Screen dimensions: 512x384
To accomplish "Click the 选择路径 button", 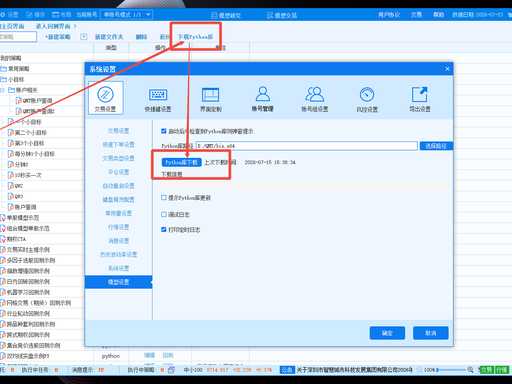I will (x=436, y=146).
